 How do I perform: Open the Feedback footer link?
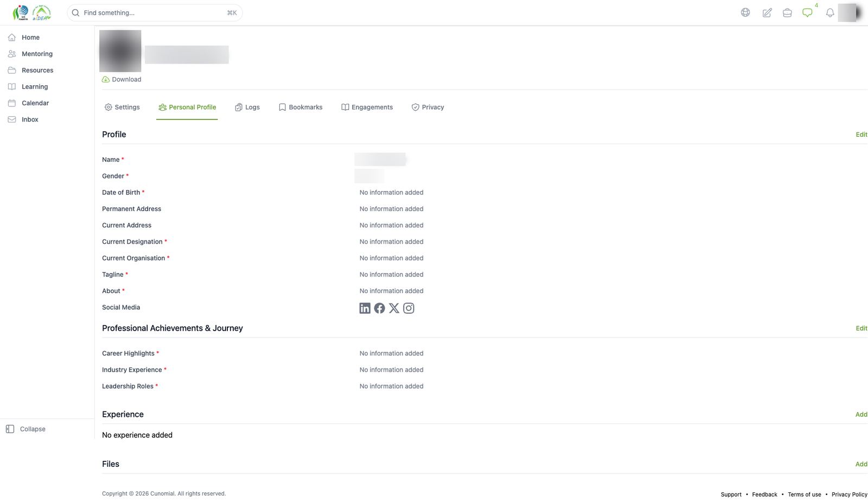(x=764, y=494)
